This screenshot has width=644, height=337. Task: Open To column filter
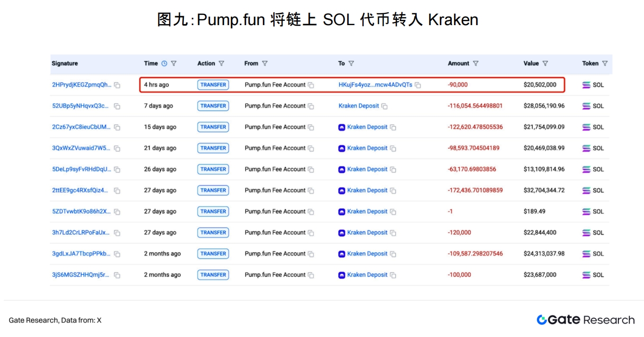(351, 64)
